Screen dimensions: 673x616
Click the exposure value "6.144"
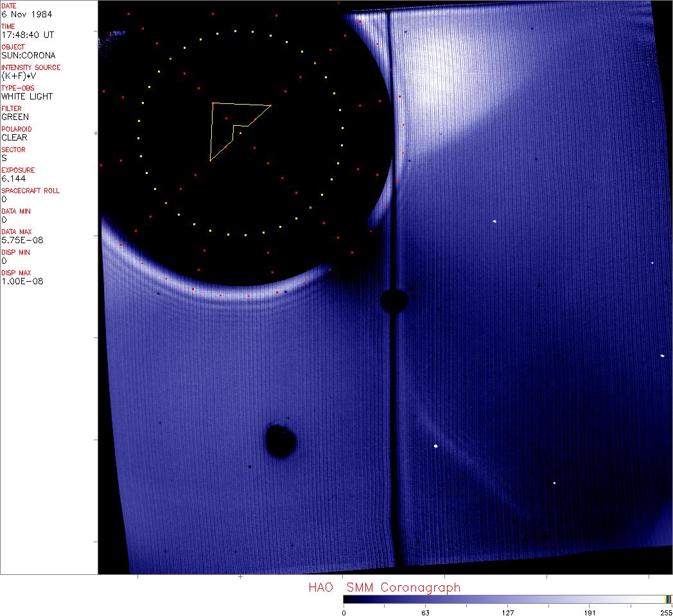coord(12,178)
